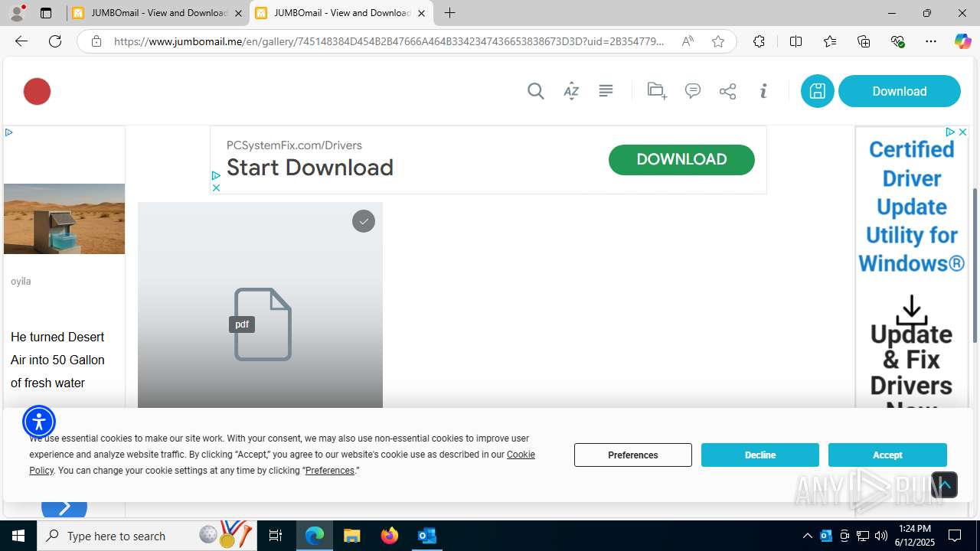
Task: Click the add-to-folder icon
Action: pyautogui.click(x=657, y=91)
